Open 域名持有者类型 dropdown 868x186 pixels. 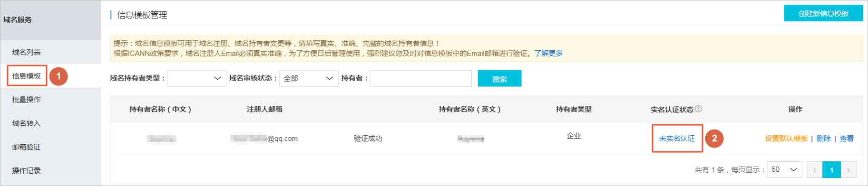tap(196, 78)
